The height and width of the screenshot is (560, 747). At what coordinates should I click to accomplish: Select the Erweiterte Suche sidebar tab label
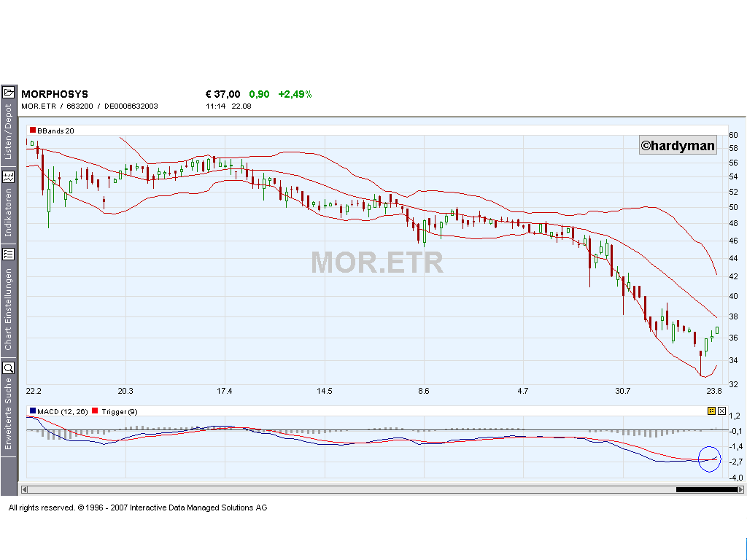click(8, 413)
